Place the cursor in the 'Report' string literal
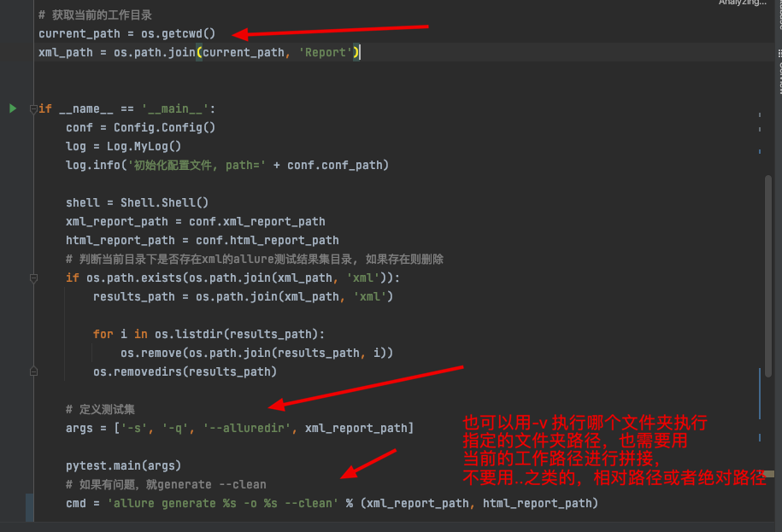Viewport: 782px width, 532px height. [x=325, y=52]
